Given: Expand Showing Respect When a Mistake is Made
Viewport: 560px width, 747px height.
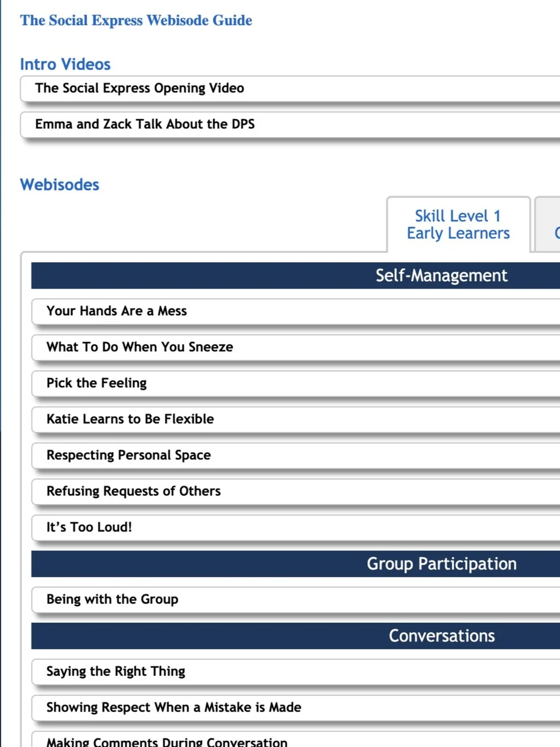Looking at the screenshot, I should tap(296, 708).
